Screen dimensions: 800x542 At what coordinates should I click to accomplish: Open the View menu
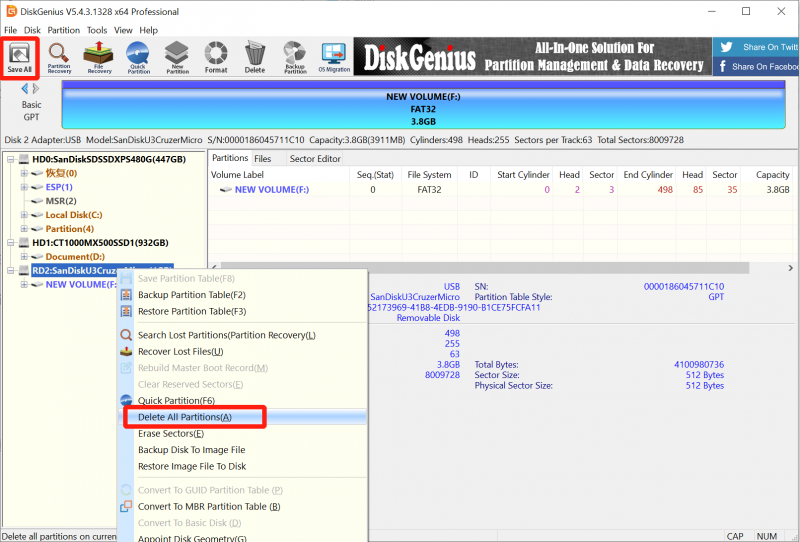[x=123, y=30]
